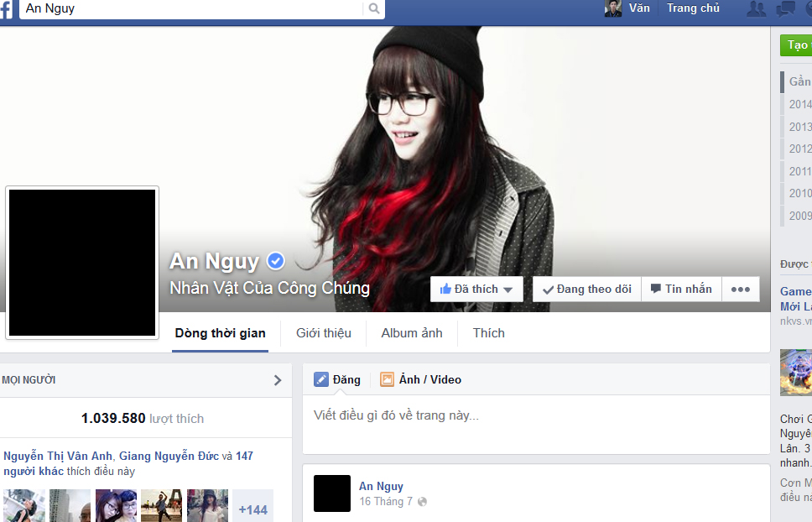The image size is (812, 522).
Task: Open the Album ảnh tab
Action: [412, 333]
